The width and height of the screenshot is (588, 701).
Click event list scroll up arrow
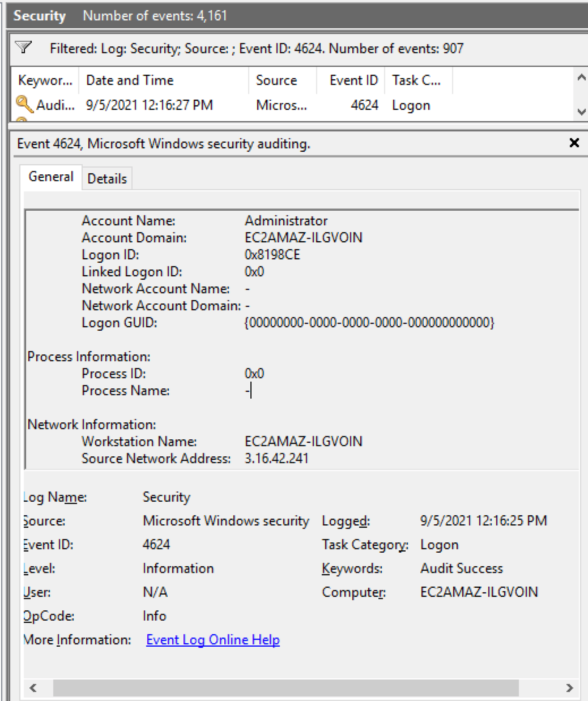point(581,77)
